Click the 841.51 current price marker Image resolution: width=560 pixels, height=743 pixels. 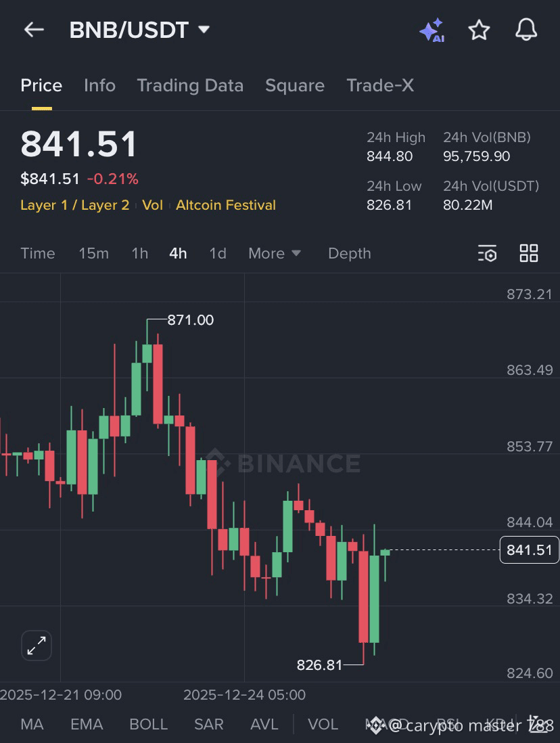pyautogui.click(x=529, y=549)
